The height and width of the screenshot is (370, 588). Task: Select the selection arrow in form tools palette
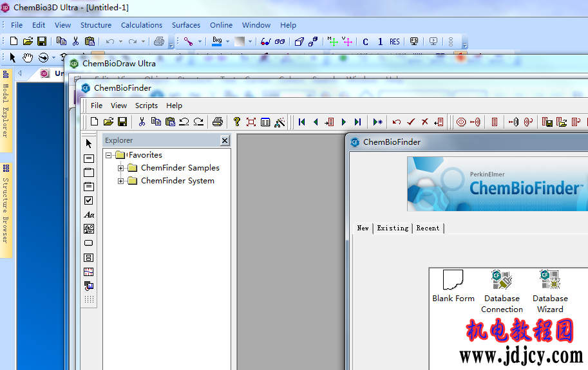(x=89, y=143)
